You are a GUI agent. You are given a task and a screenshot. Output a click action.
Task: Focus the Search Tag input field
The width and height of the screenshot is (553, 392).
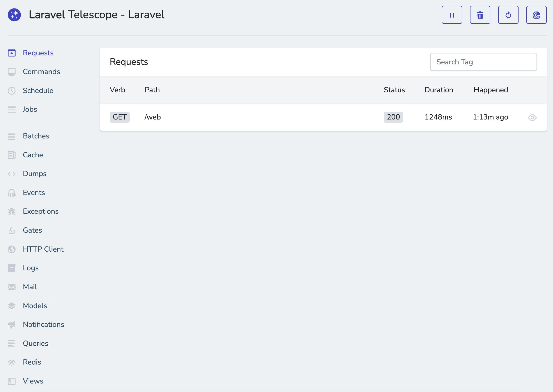pos(483,62)
